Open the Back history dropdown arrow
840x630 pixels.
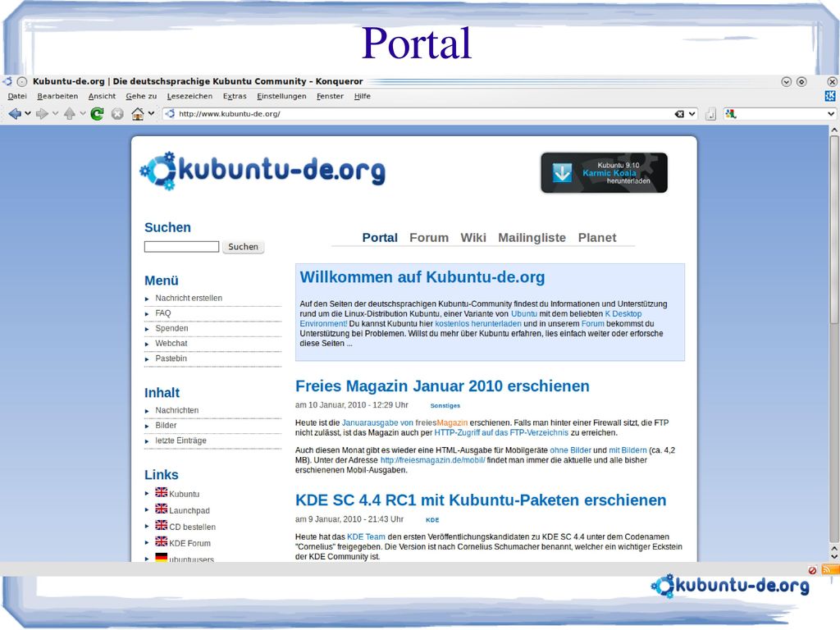[x=28, y=113]
